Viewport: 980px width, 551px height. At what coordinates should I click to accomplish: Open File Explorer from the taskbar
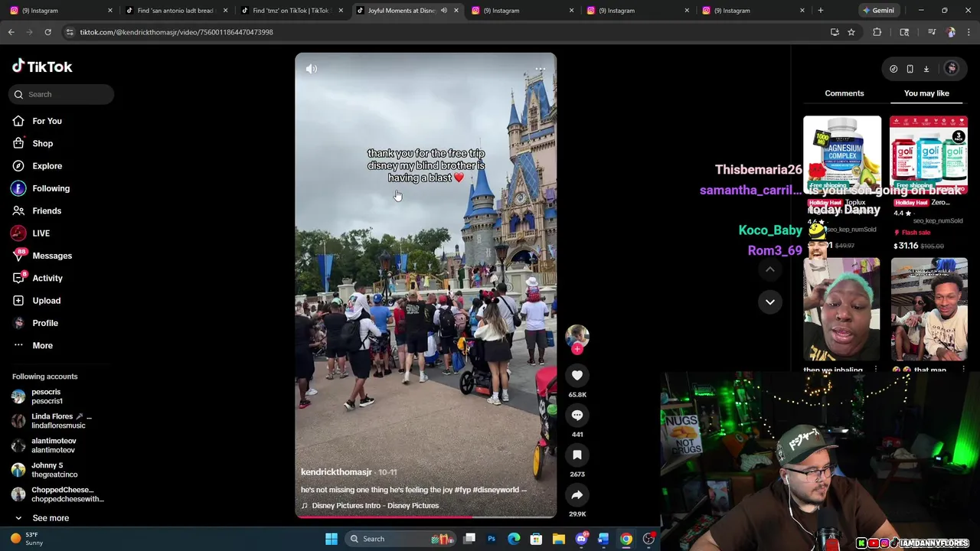pos(559,539)
